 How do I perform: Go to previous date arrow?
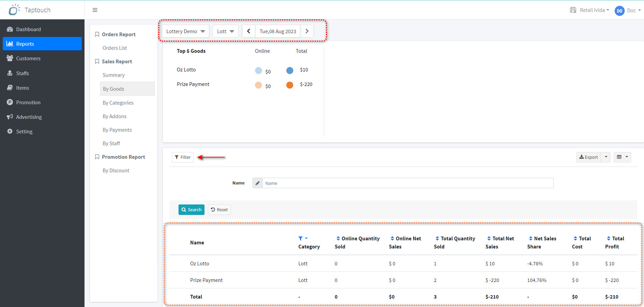pos(249,31)
